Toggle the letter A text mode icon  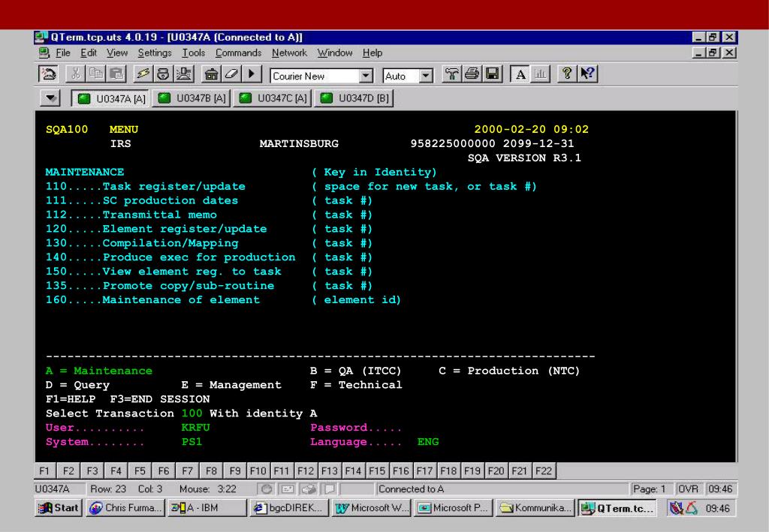[x=520, y=74]
